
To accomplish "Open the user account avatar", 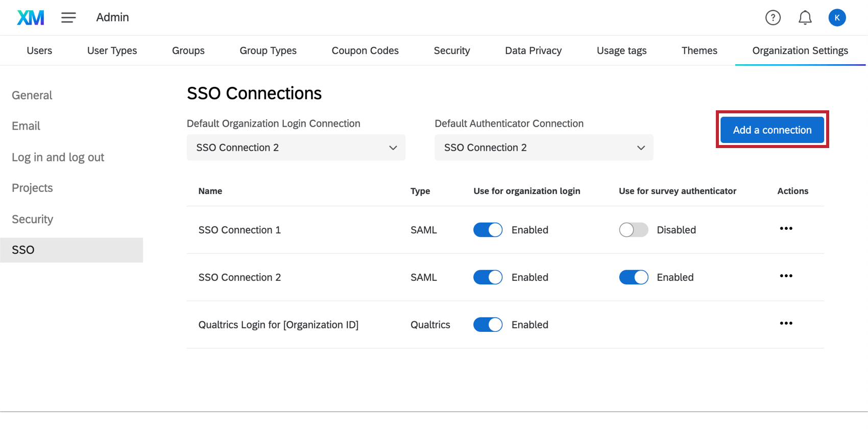I will point(837,18).
